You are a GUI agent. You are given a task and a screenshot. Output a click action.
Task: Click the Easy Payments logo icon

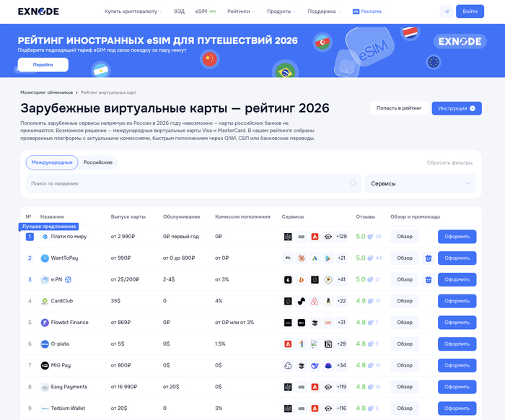45,387
